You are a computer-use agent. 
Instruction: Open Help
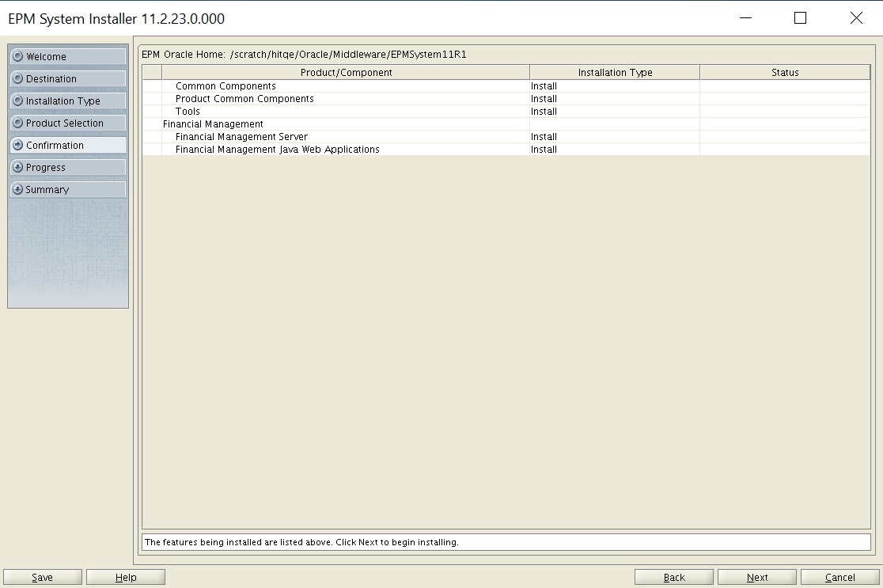tap(126, 577)
